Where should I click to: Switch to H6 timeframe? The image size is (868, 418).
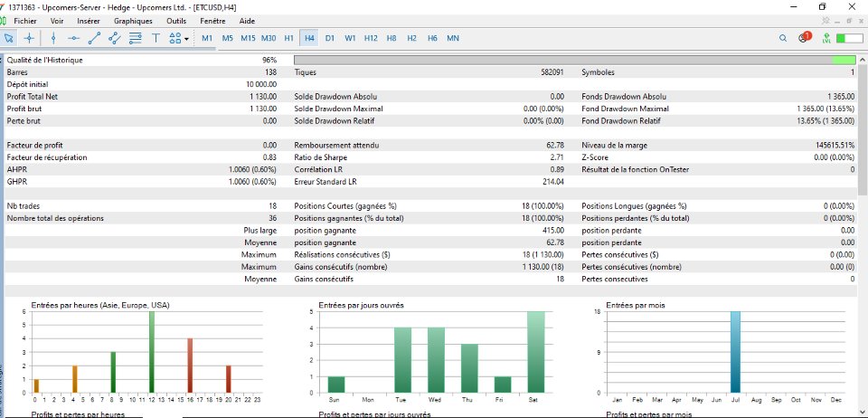[432, 38]
